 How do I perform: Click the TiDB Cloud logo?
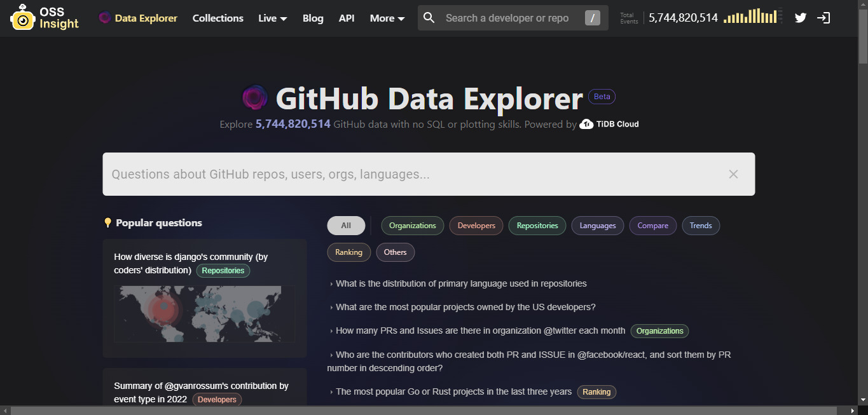click(609, 124)
